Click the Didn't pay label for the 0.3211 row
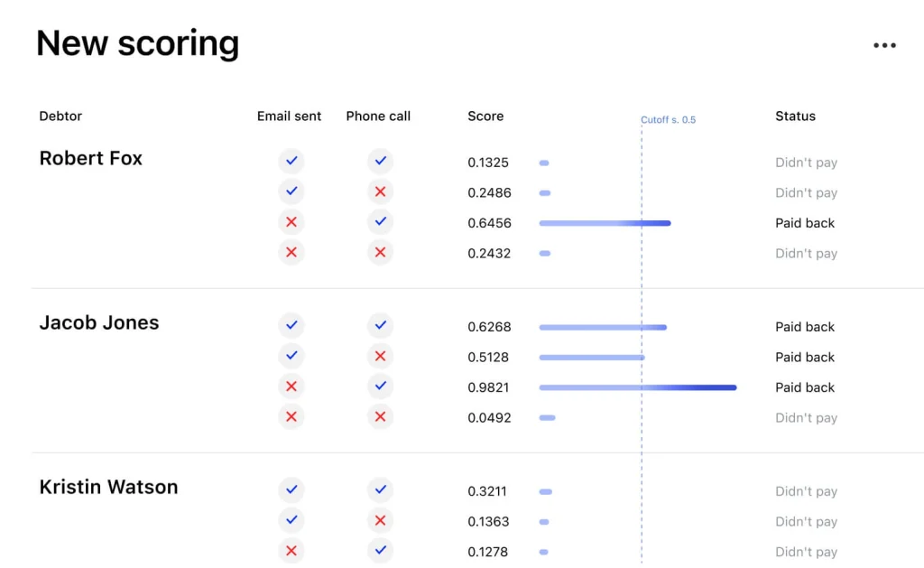924x568 pixels. [806, 490]
